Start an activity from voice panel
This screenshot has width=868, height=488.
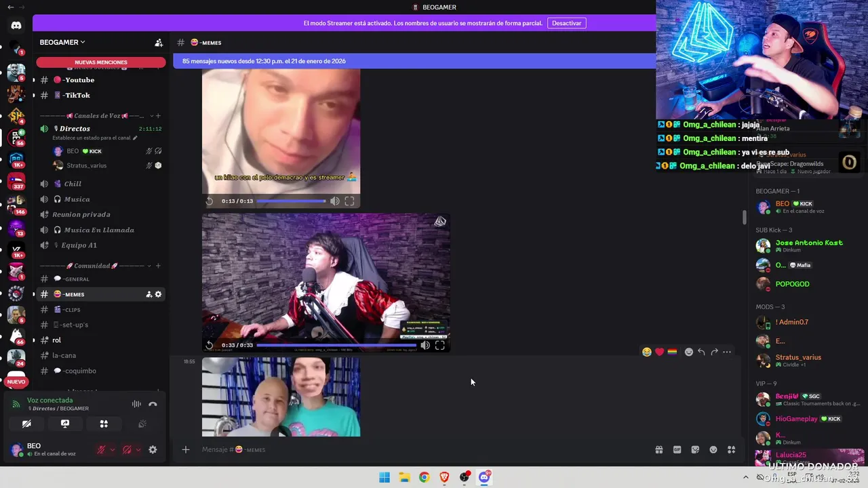point(104,424)
